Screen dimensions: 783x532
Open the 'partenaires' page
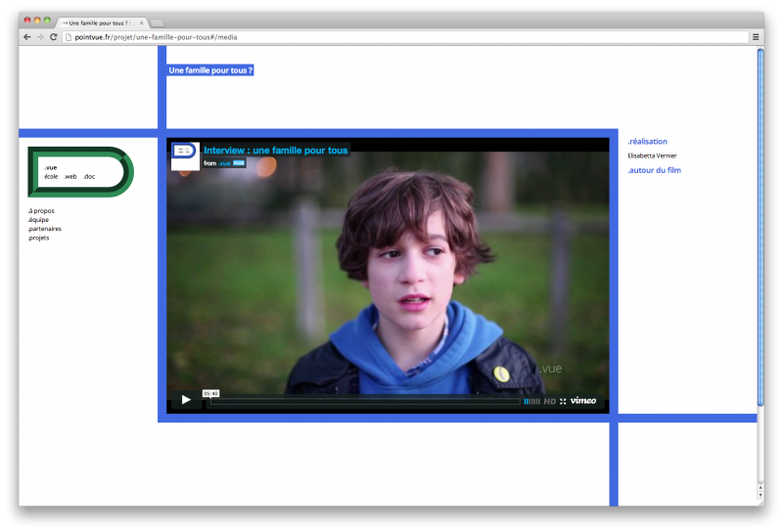[45, 229]
